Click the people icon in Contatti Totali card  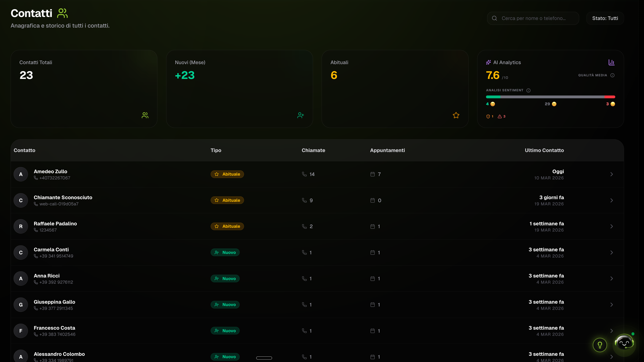tap(145, 115)
